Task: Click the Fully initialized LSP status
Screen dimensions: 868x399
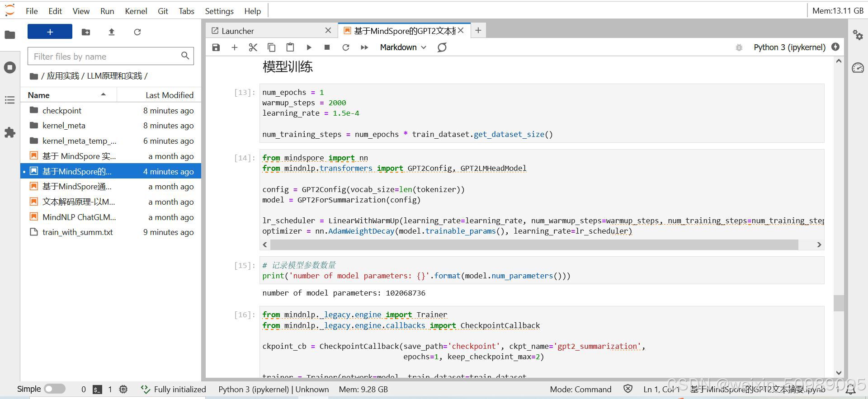Action: click(x=173, y=389)
